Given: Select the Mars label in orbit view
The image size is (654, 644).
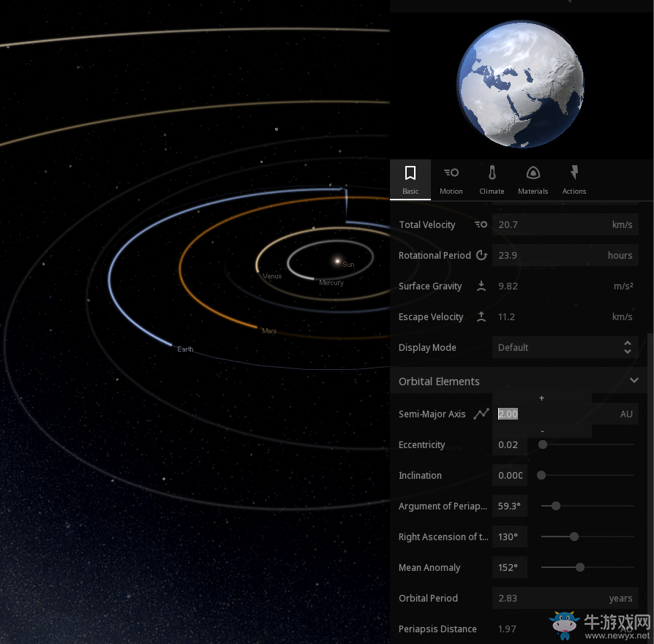Looking at the screenshot, I should (x=269, y=331).
